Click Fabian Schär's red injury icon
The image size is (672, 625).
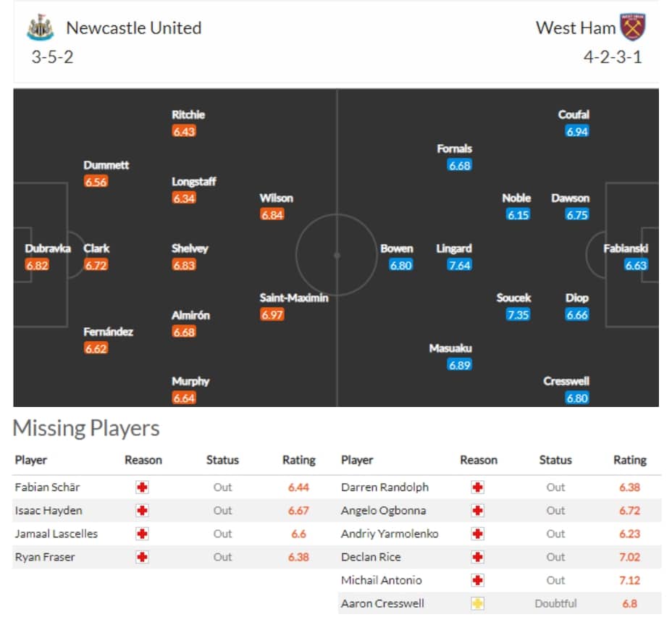pos(142,487)
